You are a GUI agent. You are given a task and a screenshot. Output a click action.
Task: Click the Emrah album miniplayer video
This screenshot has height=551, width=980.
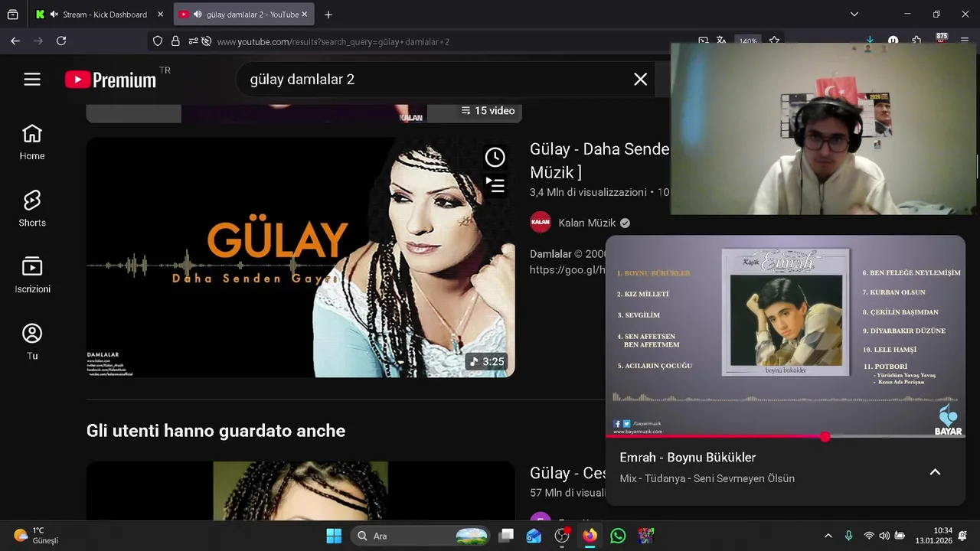[x=786, y=337]
